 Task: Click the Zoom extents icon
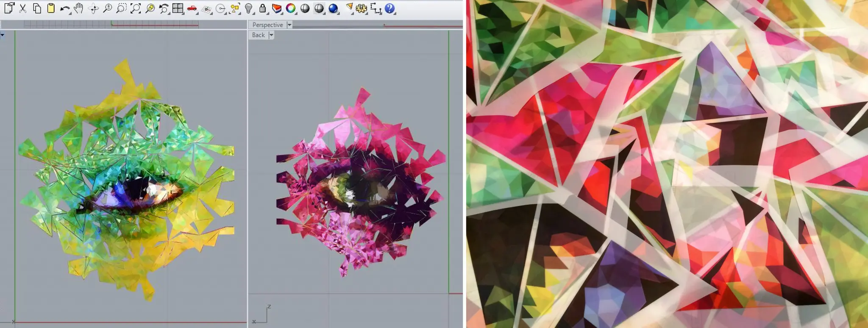(x=136, y=8)
